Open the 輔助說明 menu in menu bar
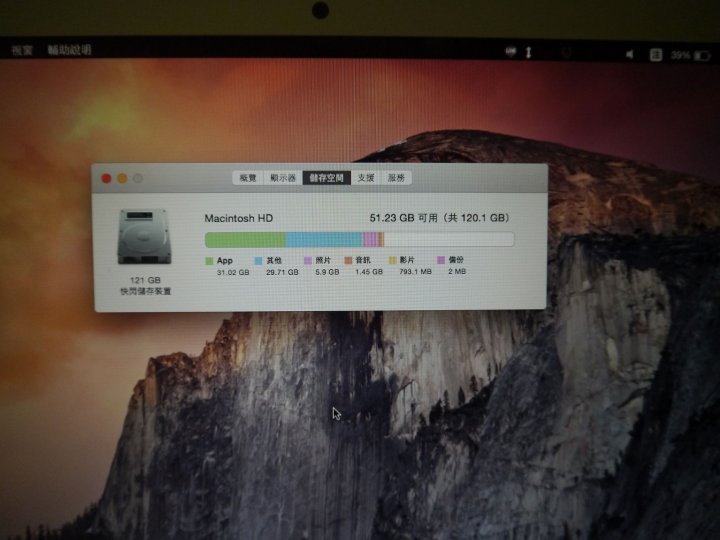Viewport: 720px width, 540px height. [x=69, y=50]
